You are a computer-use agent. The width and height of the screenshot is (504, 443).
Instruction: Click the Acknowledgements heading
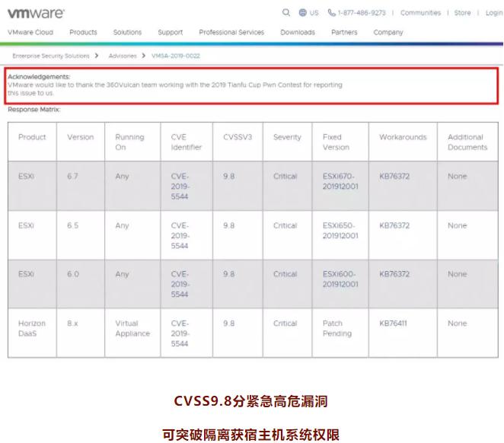(x=39, y=77)
